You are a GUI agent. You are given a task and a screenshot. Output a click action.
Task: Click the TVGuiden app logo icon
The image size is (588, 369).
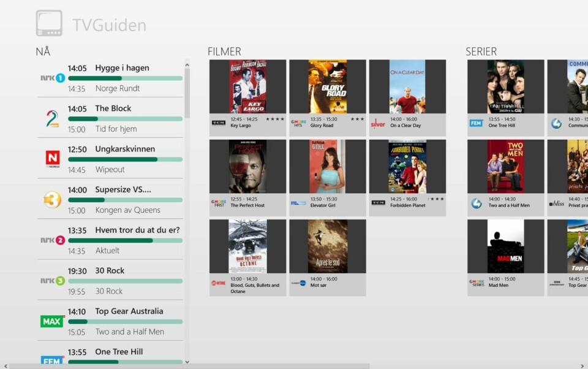[x=49, y=24]
